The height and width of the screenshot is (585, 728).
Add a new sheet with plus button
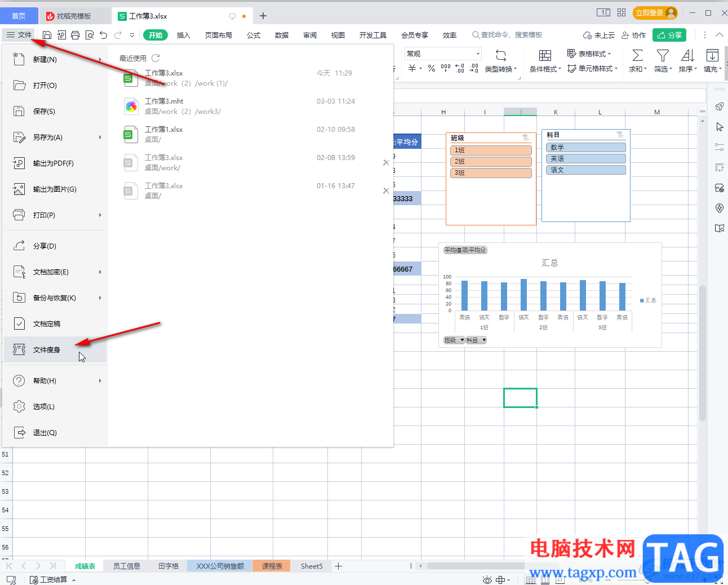(339, 566)
